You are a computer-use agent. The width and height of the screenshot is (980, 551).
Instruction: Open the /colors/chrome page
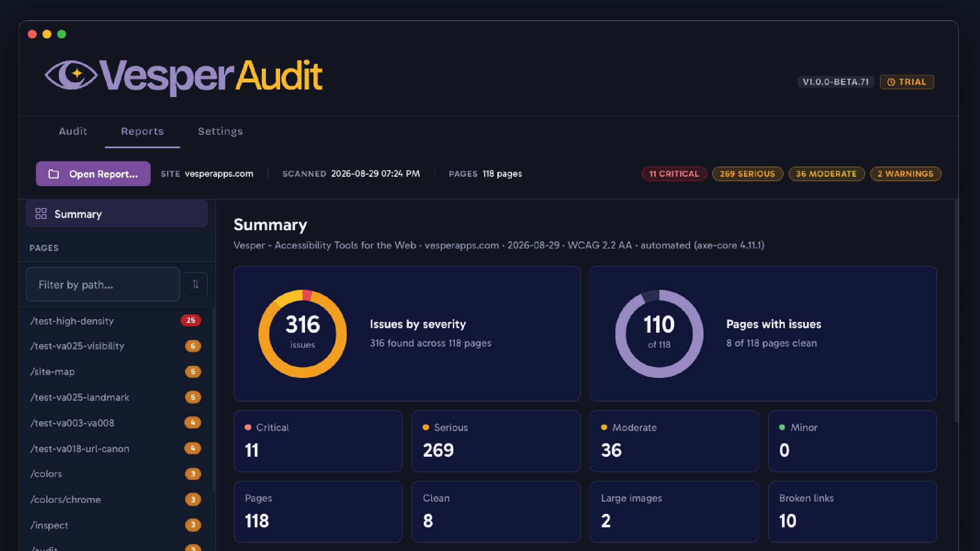click(x=116, y=500)
